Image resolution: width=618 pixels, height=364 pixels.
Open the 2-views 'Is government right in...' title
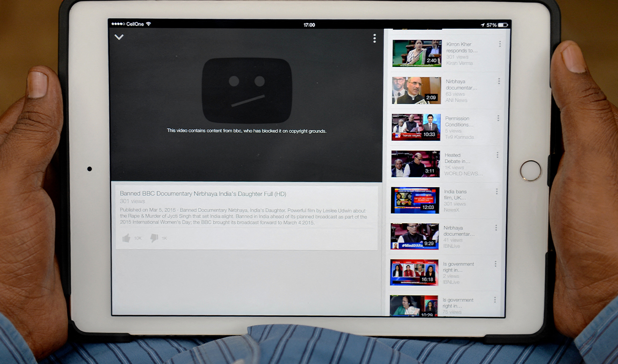458,267
